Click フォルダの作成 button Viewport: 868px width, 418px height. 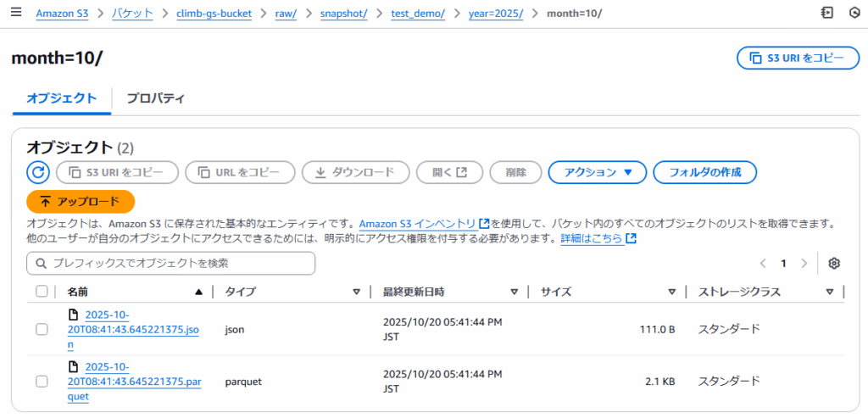pyautogui.click(x=704, y=172)
